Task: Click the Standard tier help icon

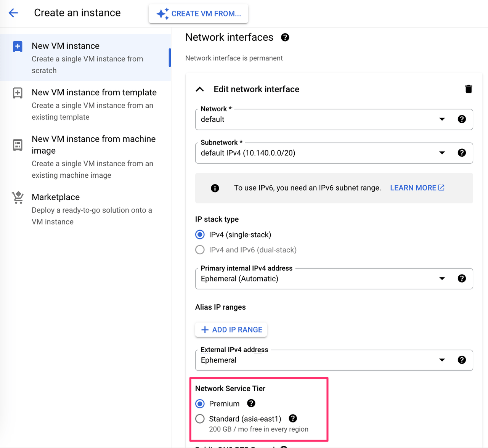Action: [293, 418]
